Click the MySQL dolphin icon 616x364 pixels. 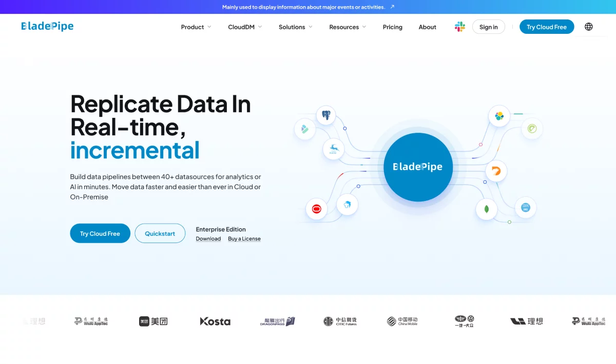pos(347,205)
